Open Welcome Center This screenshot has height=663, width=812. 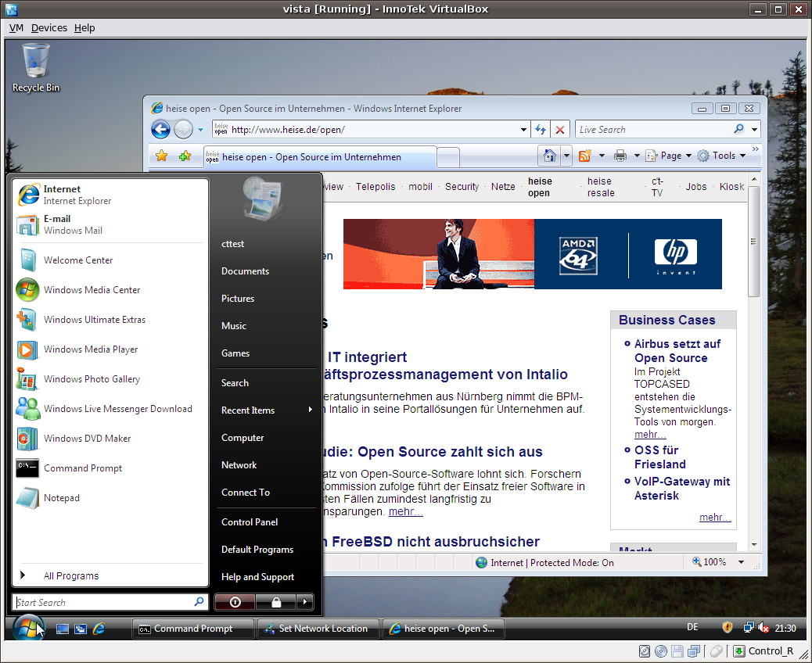[x=110, y=260]
